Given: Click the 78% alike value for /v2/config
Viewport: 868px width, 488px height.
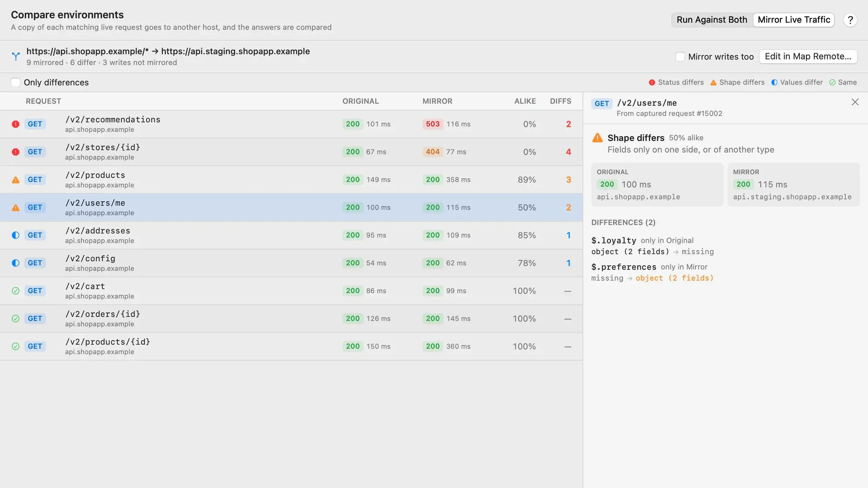Looking at the screenshot, I should [x=526, y=263].
